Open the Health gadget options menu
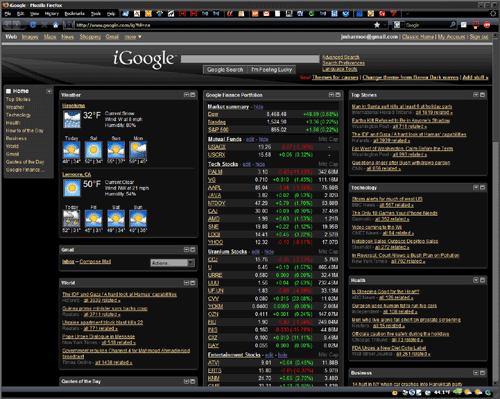Viewport: 500px width, 399px height. coord(476,280)
